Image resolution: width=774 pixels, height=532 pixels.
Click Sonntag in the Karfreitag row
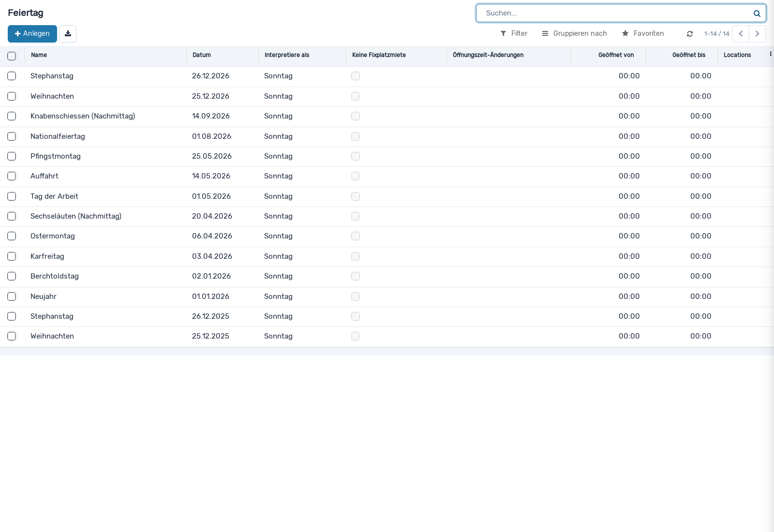[278, 256]
